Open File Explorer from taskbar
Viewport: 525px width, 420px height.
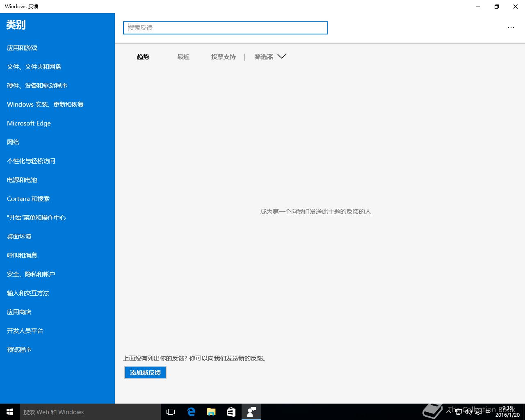(x=211, y=412)
